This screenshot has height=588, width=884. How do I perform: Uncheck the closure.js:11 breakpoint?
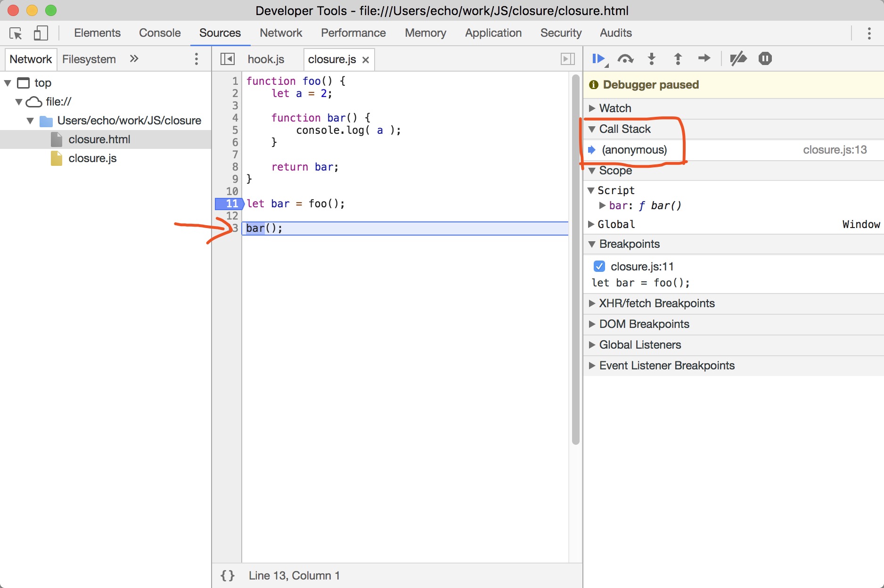pos(599,266)
